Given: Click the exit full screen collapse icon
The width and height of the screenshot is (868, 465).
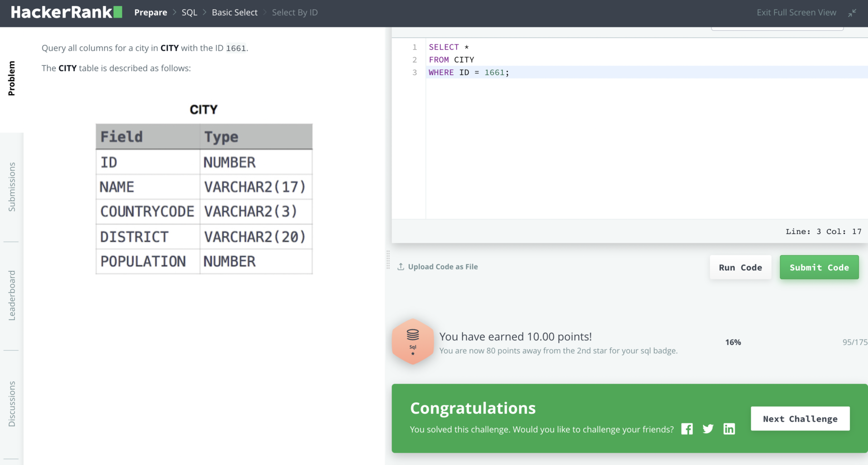Looking at the screenshot, I should 852,13.
